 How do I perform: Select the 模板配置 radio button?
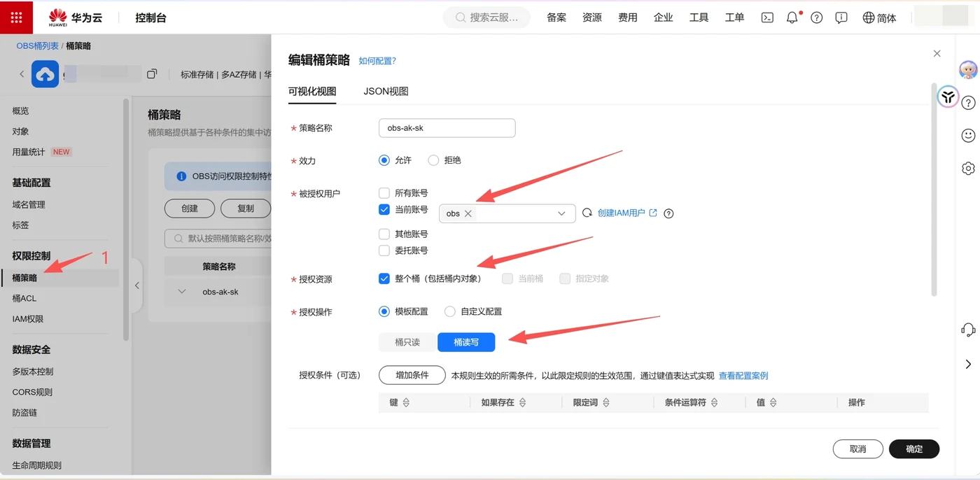pyautogui.click(x=384, y=311)
